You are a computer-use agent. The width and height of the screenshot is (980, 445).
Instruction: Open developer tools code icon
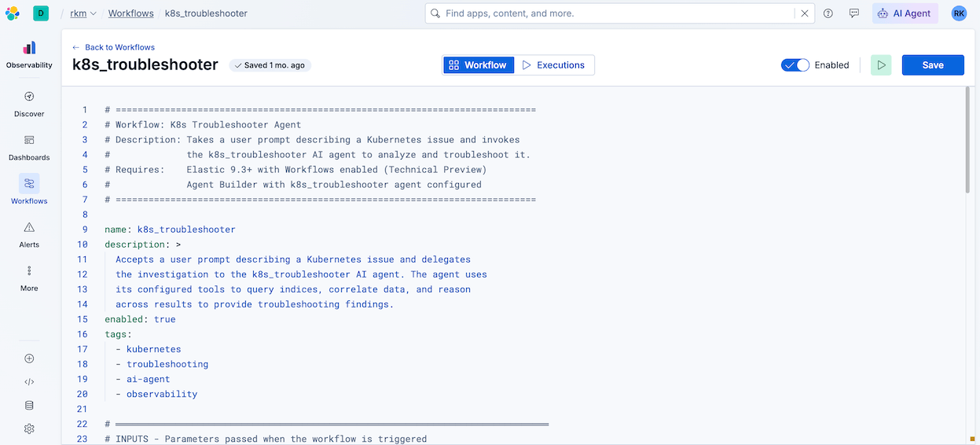[x=29, y=382]
